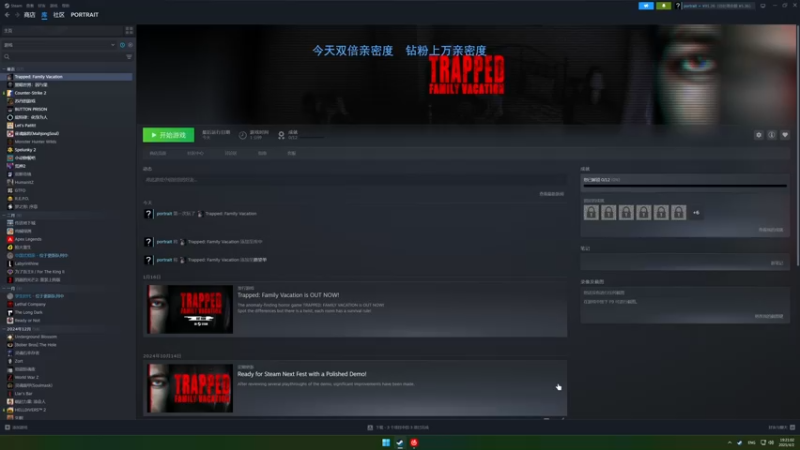Collapse the February (二月) group
The height and width of the screenshot is (450, 800).
tap(5, 215)
